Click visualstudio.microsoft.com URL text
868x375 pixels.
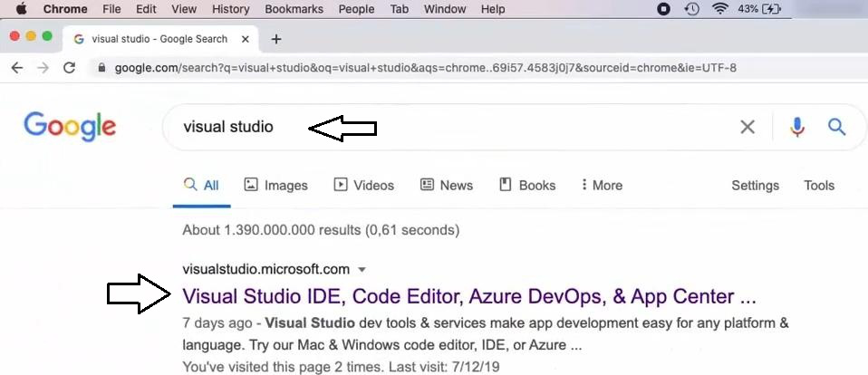point(265,269)
